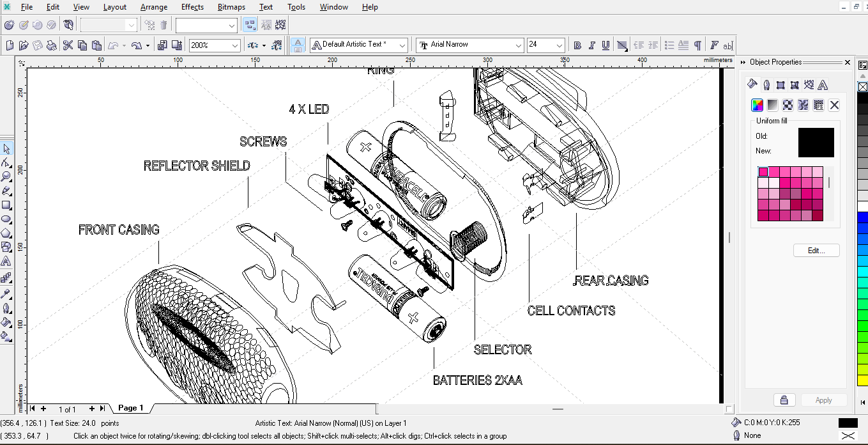Select the Zoom tool in toolbox

tap(6, 177)
